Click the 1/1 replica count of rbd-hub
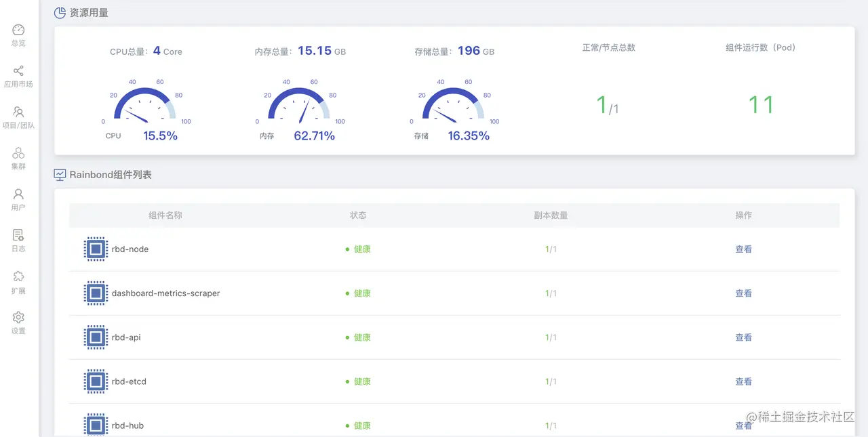Screen dimensions: 868x437 coord(551,425)
